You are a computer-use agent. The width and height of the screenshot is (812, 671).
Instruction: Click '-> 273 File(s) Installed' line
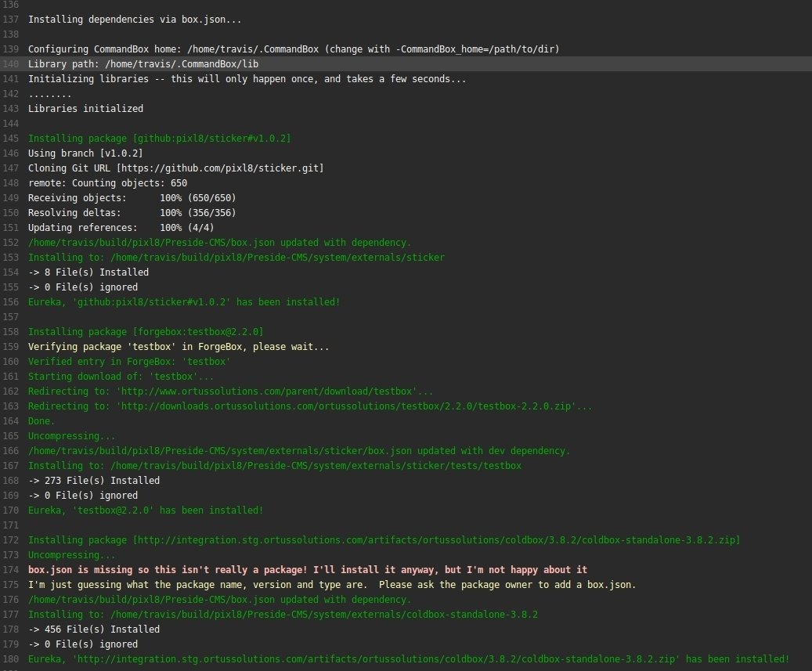pos(94,481)
